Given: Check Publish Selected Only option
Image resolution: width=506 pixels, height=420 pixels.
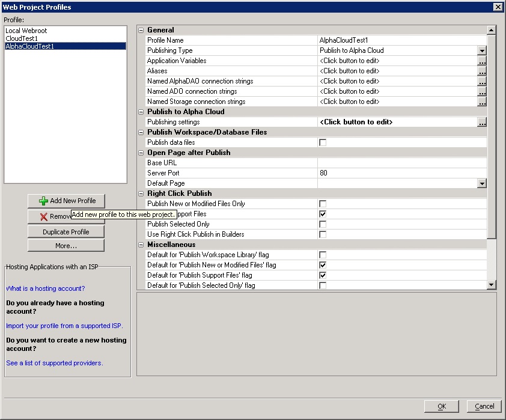Looking at the screenshot, I should click(x=322, y=224).
